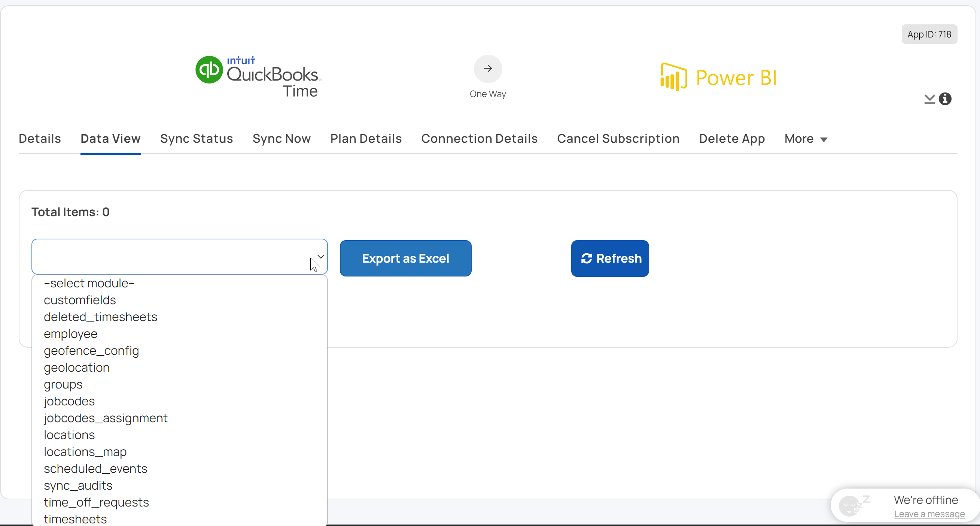Open the More dropdown menu
This screenshot has height=526, width=980.
pyautogui.click(x=806, y=139)
